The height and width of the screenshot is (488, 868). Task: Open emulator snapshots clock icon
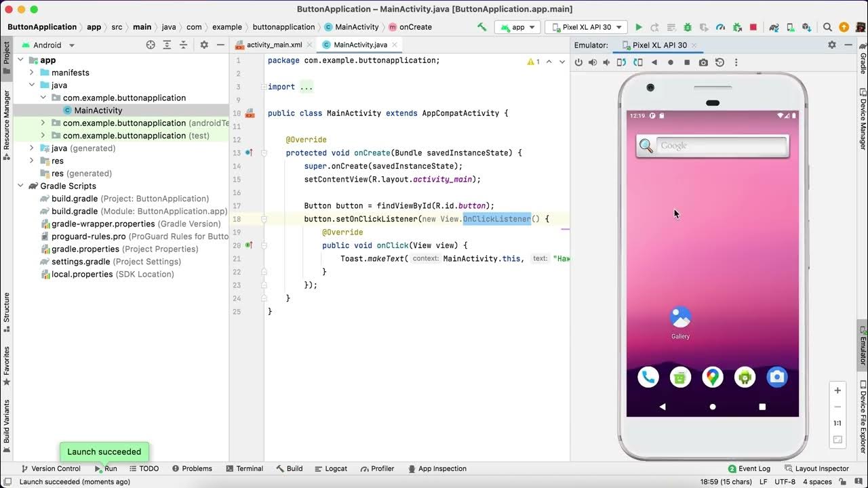click(719, 62)
